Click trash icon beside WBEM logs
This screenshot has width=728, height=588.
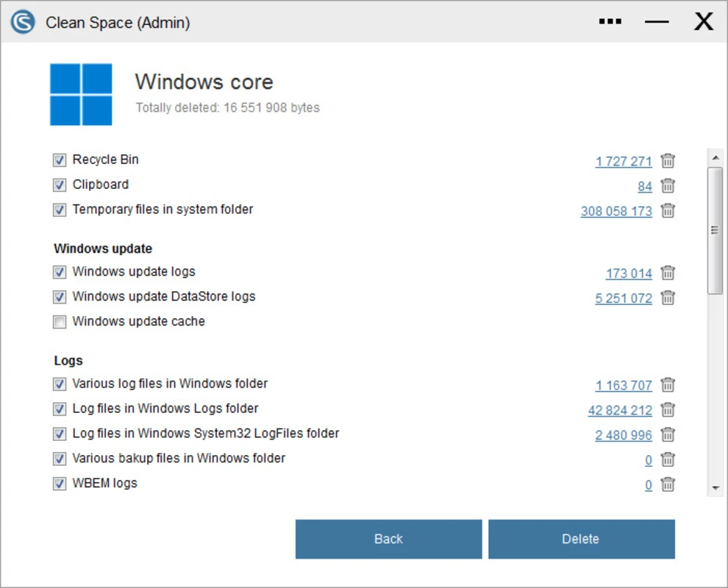(668, 485)
